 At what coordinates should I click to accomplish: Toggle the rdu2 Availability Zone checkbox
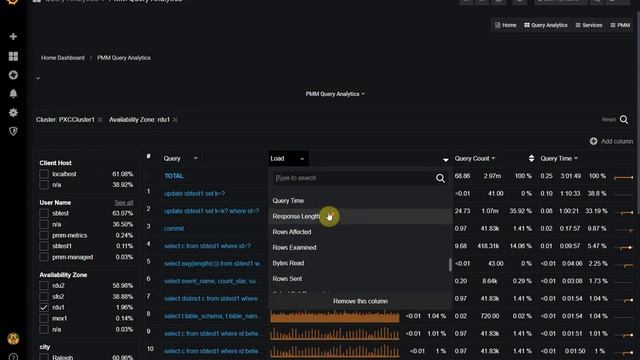tap(44, 286)
